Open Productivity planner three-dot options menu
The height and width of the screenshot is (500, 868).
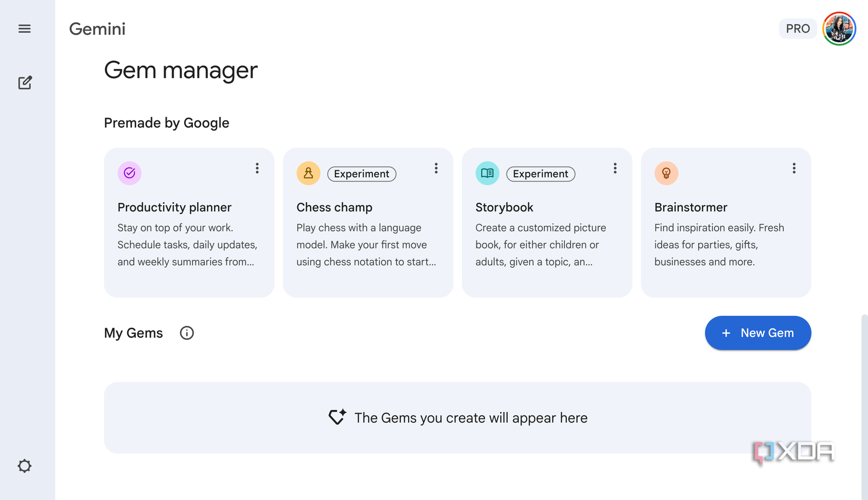[x=257, y=168]
